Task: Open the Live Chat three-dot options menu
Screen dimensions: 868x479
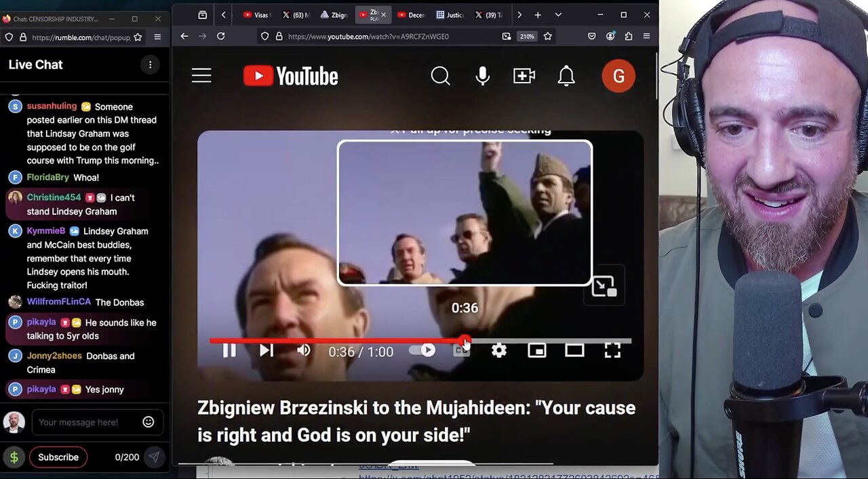Action: pos(150,65)
